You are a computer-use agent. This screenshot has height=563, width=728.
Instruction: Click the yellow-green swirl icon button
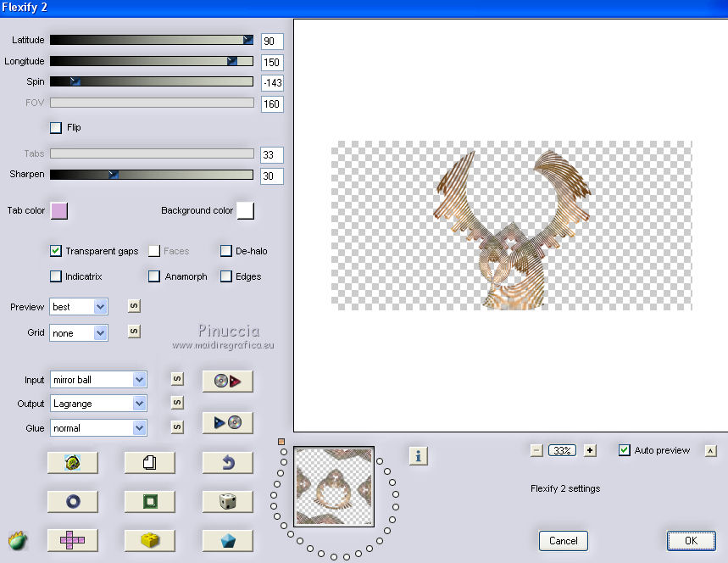pyautogui.click(x=72, y=463)
